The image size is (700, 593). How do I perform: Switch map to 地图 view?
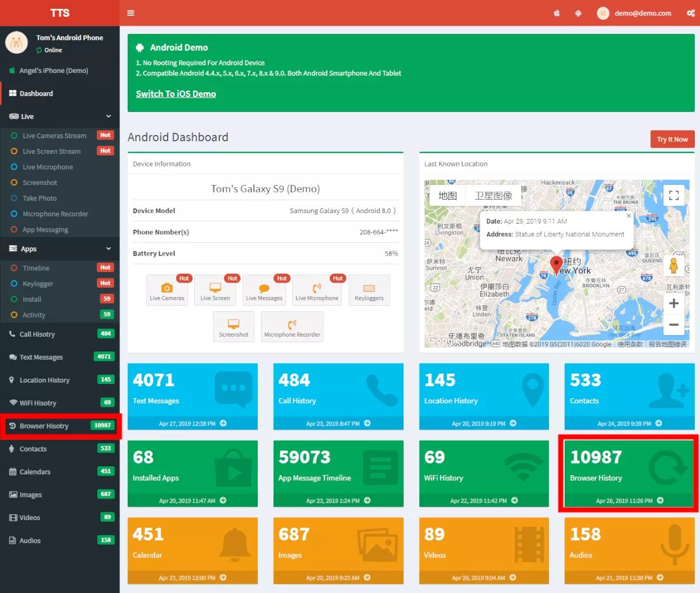[447, 196]
